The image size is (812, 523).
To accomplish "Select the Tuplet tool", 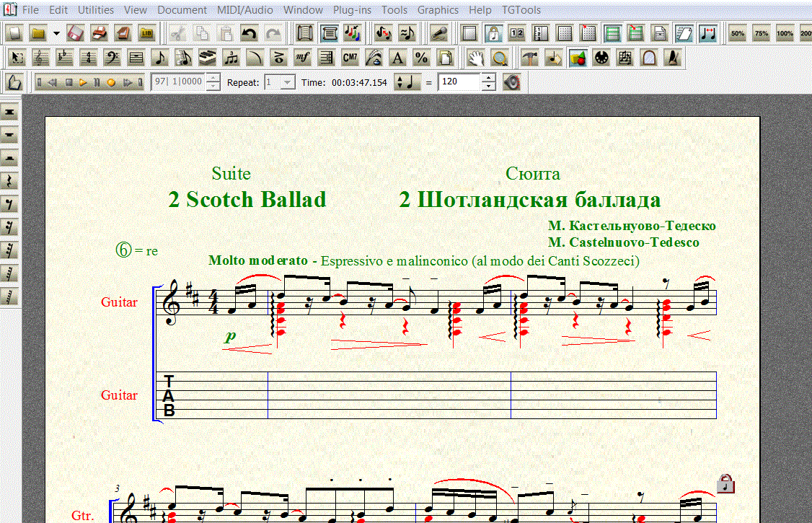I will (231, 58).
